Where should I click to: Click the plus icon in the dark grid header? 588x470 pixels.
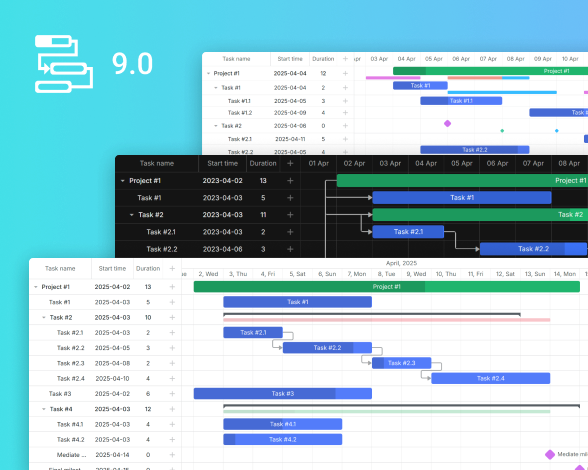(x=290, y=163)
